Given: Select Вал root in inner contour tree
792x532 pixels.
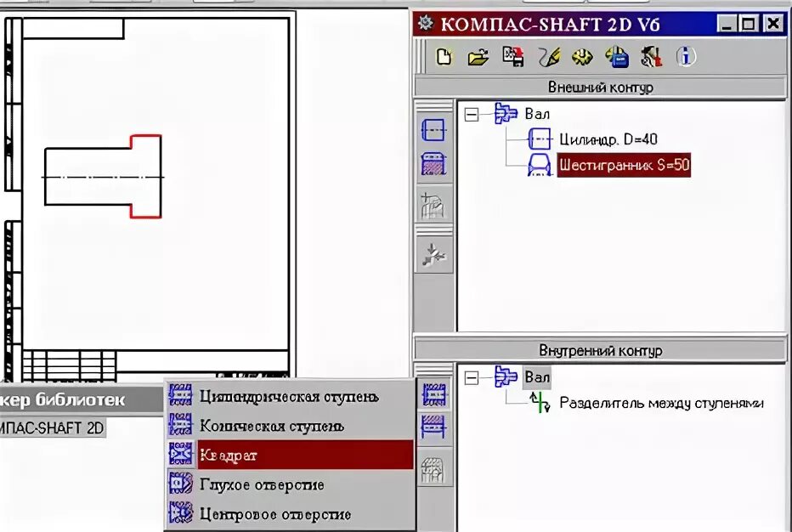Looking at the screenshot, I should coord(537,377).
